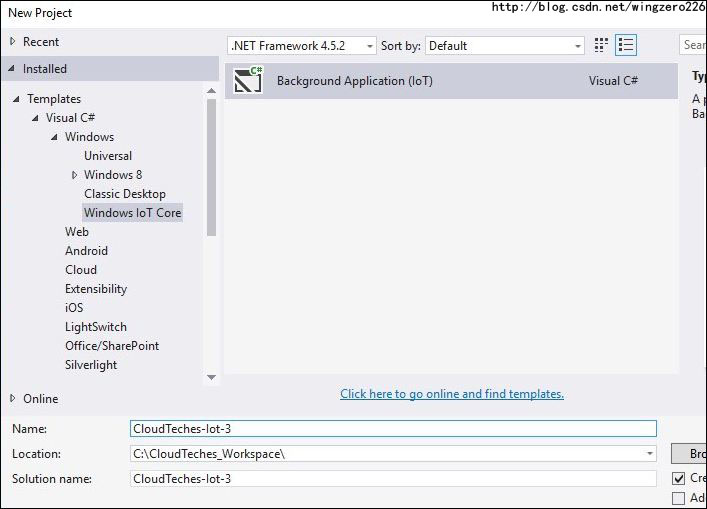
Task: Select Extensibility template category
Action: [96, 289]
